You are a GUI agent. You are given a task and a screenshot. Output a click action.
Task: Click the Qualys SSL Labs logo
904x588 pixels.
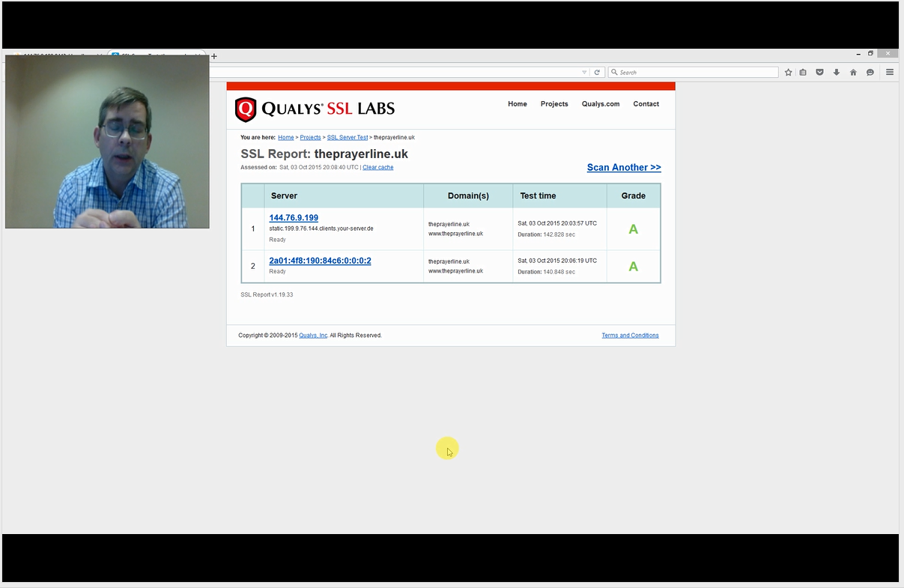click(x=315, y=109)
